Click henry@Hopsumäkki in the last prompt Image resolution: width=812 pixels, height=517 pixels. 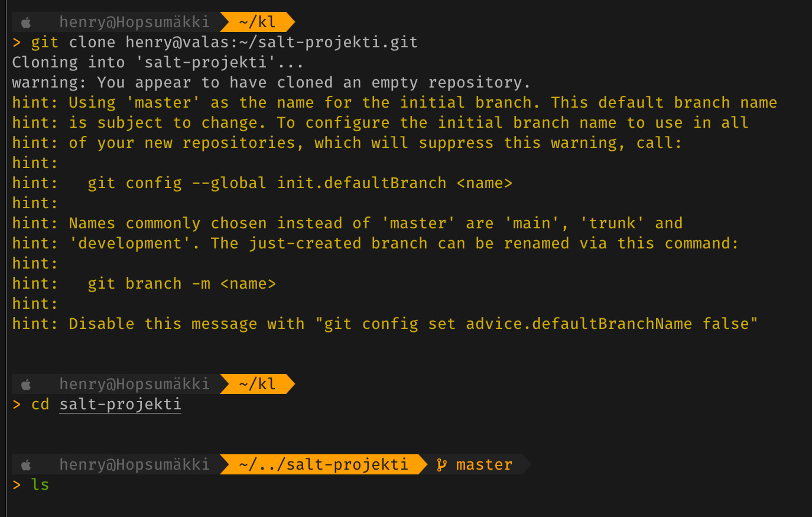coord(134,465)
